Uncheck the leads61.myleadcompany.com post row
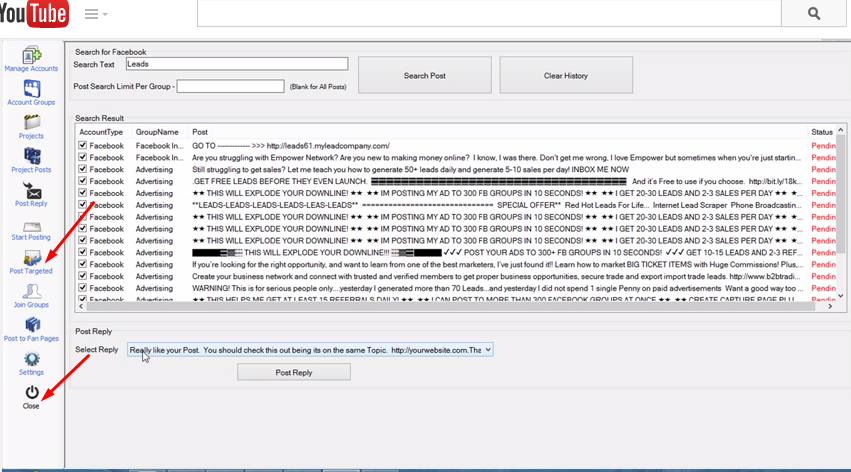Viewport: 851px width, 472px height. [82, 145]
